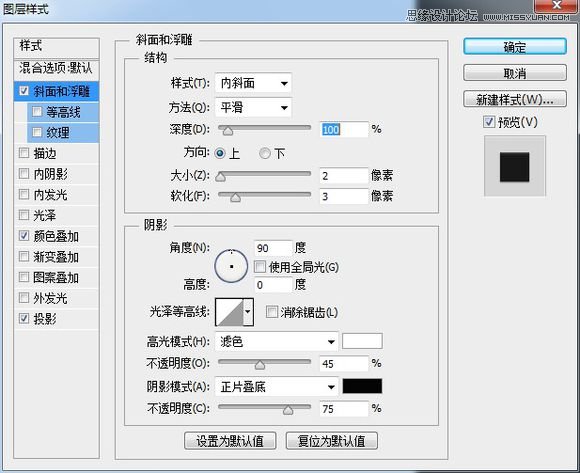The height and width of the screenshot is (473, 580).
Task: Uncheck the 投影 checkbox
Action: click(24, 318)
